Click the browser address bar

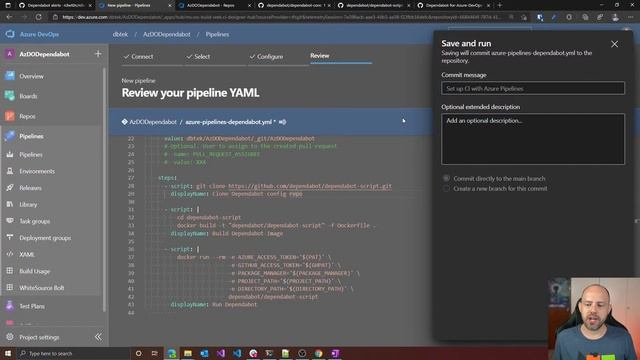click(282, 17)
